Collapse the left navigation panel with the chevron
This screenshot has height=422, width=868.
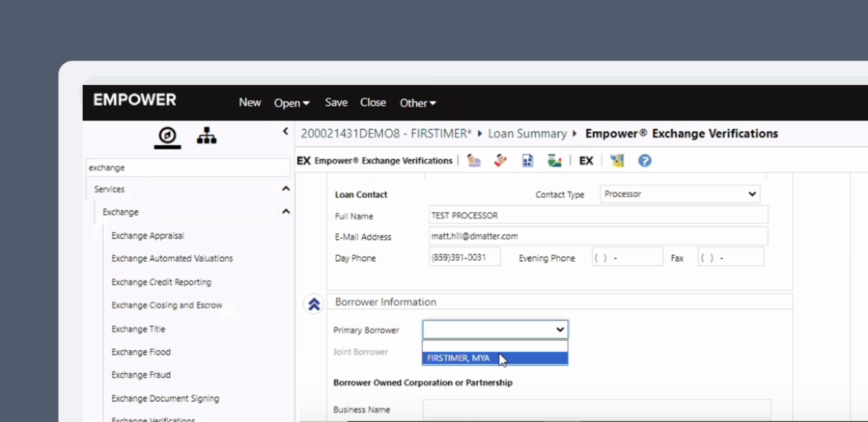pos(285,131)
